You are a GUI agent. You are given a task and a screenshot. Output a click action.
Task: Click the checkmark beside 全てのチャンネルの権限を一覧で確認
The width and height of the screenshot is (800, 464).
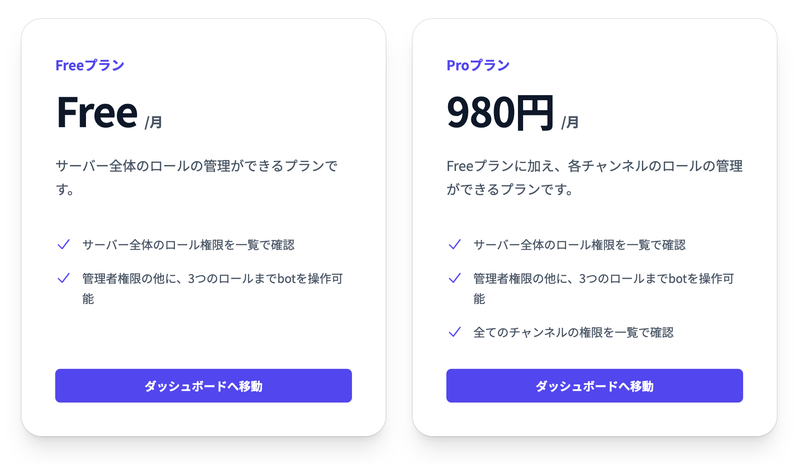click(454, 331)
